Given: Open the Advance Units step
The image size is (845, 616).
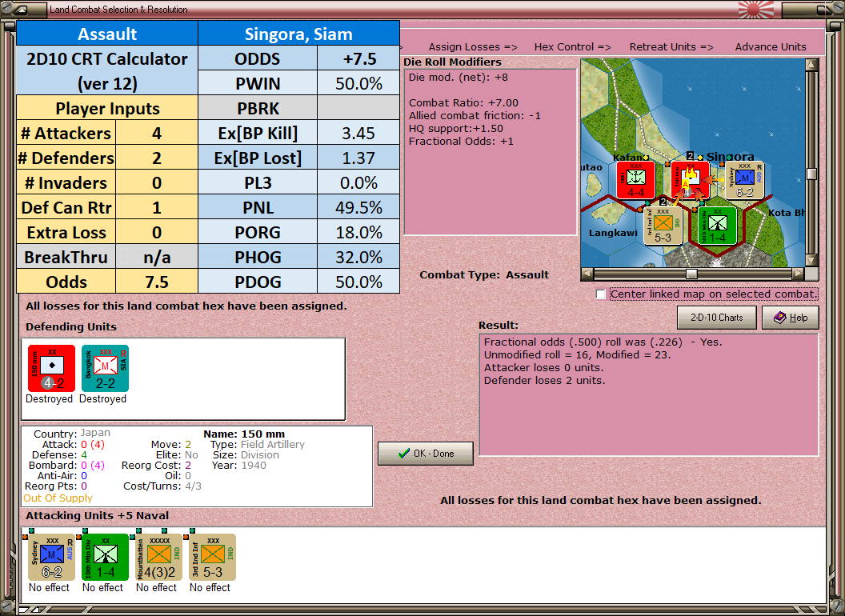Looking at the screenshot, I should coord(771,47).
